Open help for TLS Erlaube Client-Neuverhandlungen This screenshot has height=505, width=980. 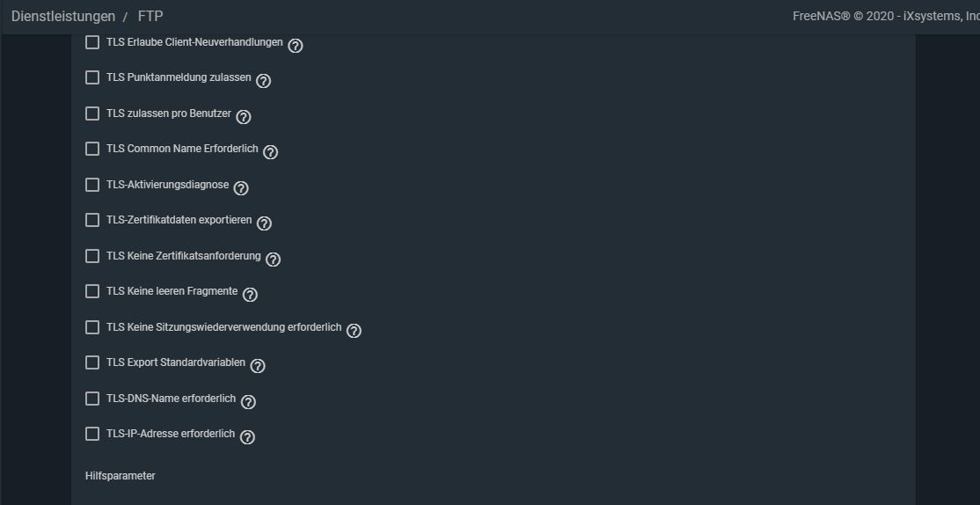click(x=296, y=46)
